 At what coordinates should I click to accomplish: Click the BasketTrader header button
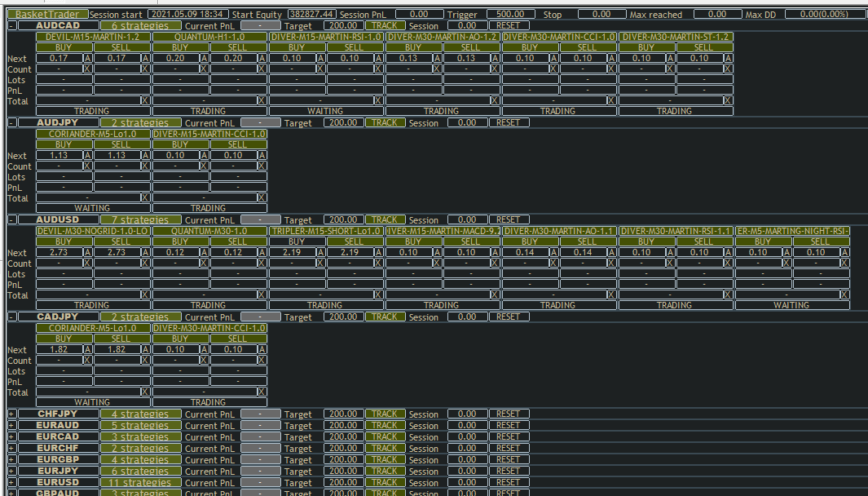[x=47, y=14]
